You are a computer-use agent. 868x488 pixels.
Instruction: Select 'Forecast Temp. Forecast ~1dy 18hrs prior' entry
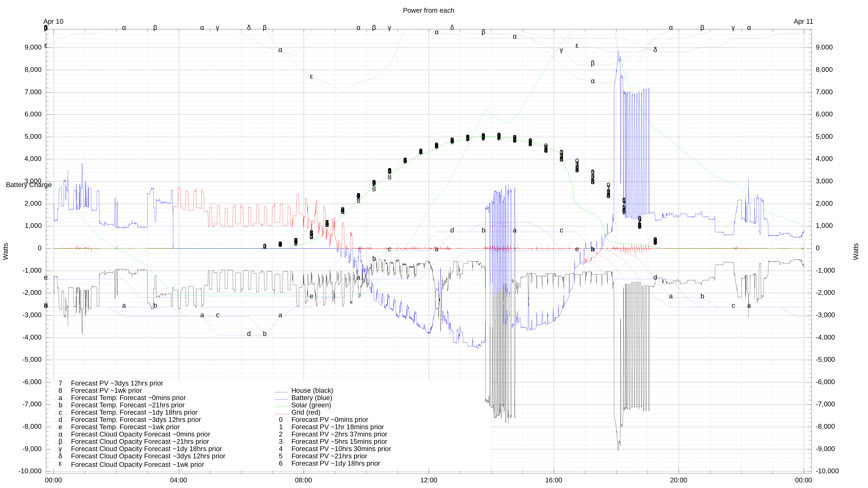pyautogui.click(x=134, y=413)
